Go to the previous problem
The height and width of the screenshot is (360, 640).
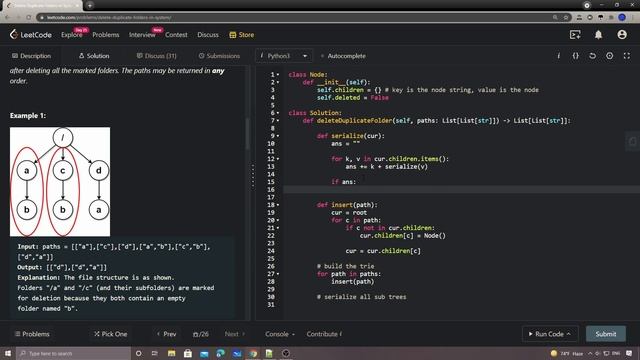(167, 334)
